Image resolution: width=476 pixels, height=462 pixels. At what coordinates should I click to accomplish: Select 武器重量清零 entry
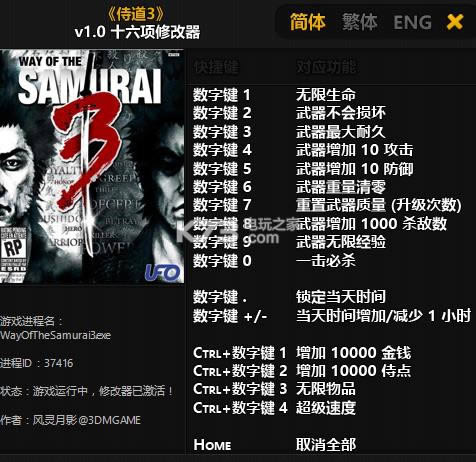pos(341,187)
